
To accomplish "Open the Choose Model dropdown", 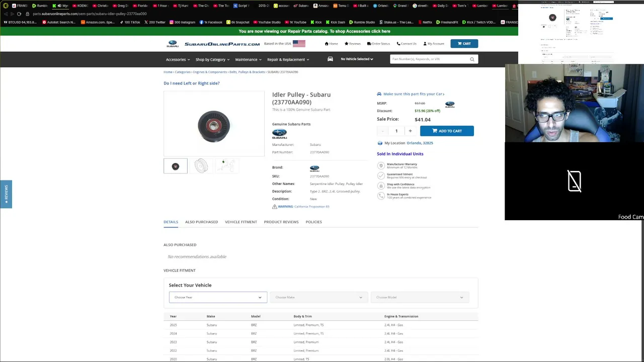I will point(420,297).
